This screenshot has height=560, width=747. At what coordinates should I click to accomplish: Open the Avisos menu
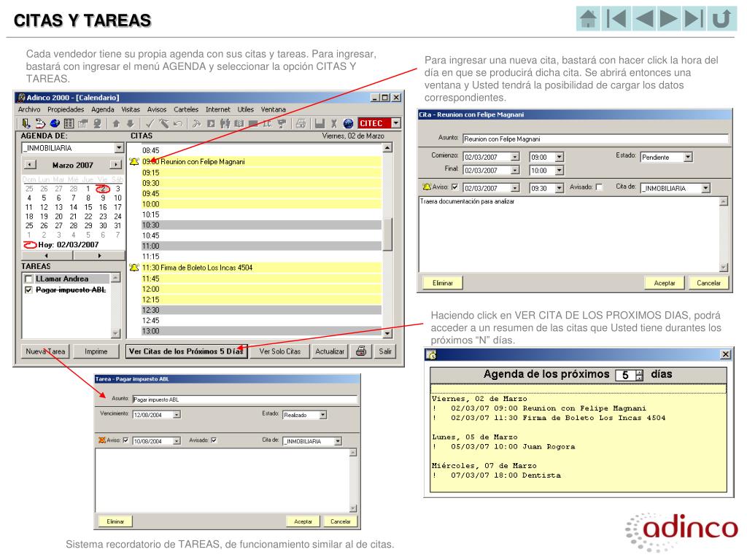157,109
